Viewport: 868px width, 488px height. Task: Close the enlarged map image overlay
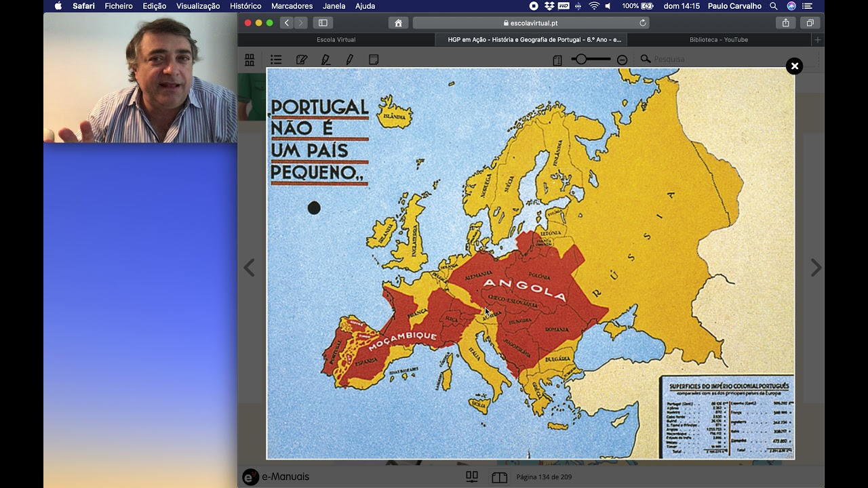794,66
